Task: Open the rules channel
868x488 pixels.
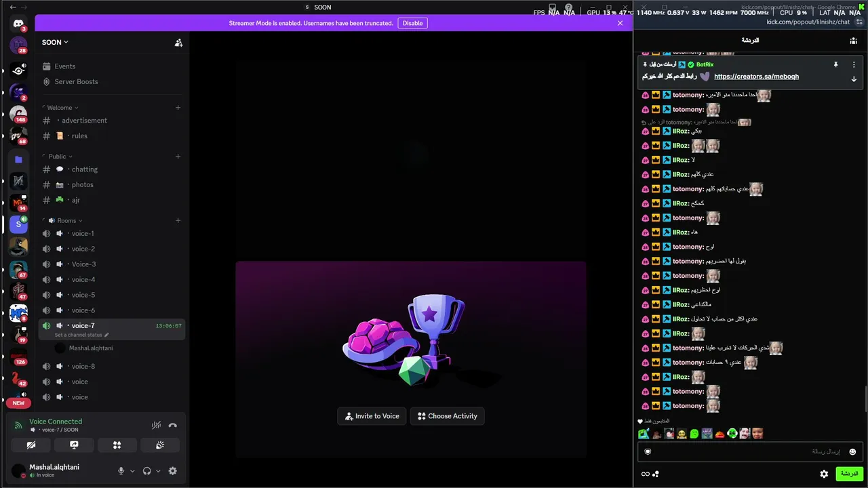Action: pyautogui.click(x=112, y=136)
